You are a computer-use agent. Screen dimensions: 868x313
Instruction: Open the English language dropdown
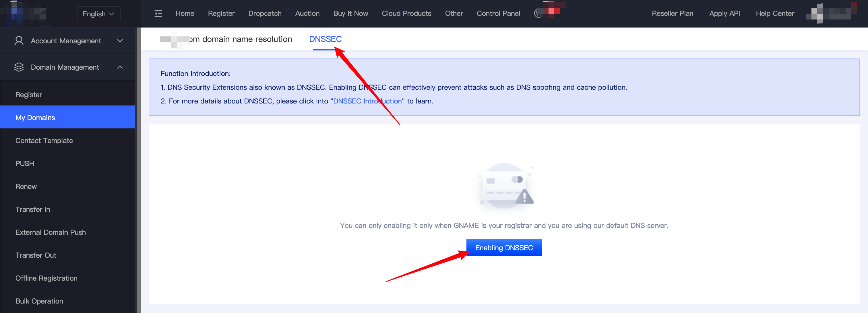click(x=98, y=14)
